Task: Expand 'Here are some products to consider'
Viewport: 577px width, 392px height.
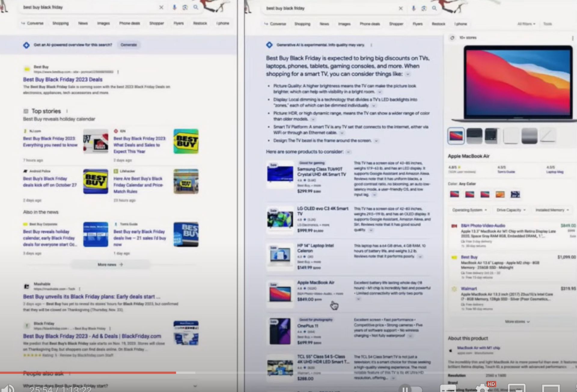Action: tap(348, 152)
